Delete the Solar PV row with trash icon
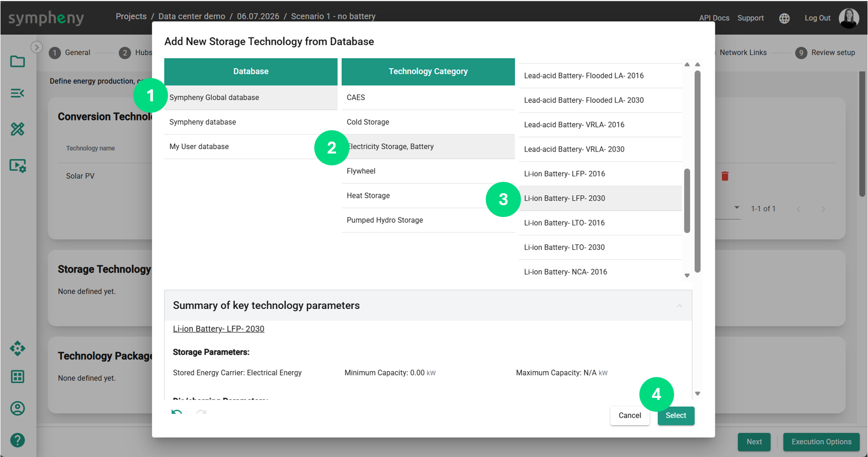868x457 pixels. (x=725, y=176)
